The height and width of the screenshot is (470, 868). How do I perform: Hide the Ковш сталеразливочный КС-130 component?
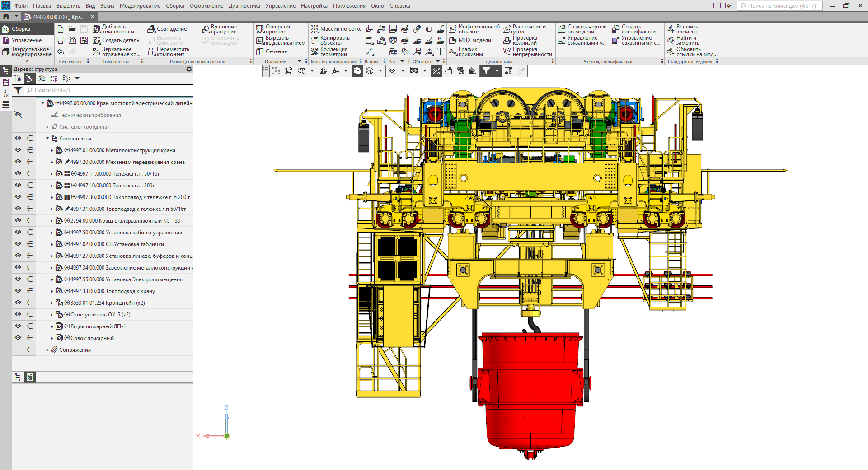point(18,220)
